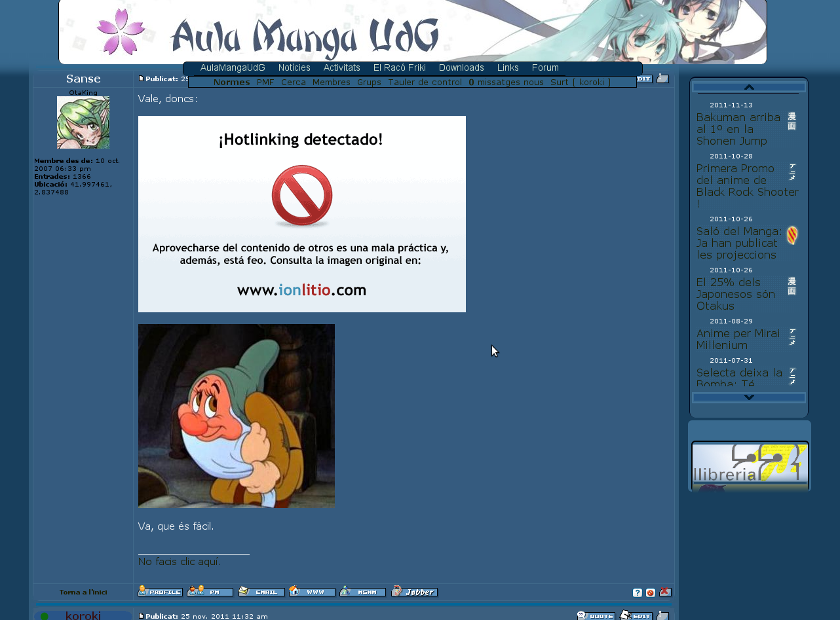This screenshot has height=620, width=840.
Task: Open the Membres list link
Action: pyautogui.click(x=332, y=82)
